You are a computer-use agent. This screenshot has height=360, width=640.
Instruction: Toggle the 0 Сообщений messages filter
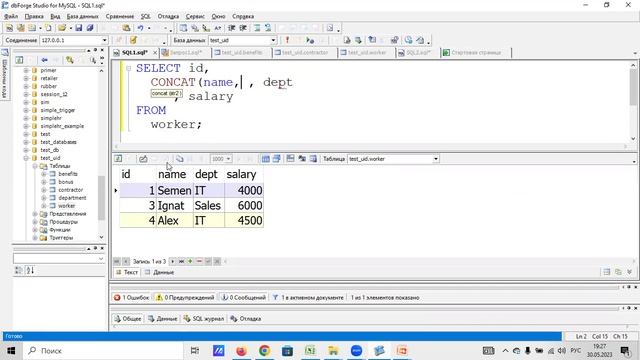244,298
